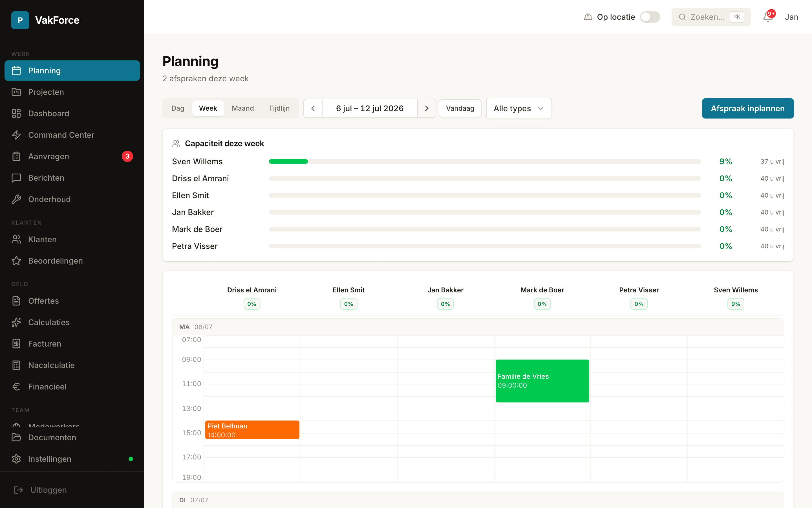Go to previous week arrow
This screenshot has width=812, height=508.
[x=313, y=109]
